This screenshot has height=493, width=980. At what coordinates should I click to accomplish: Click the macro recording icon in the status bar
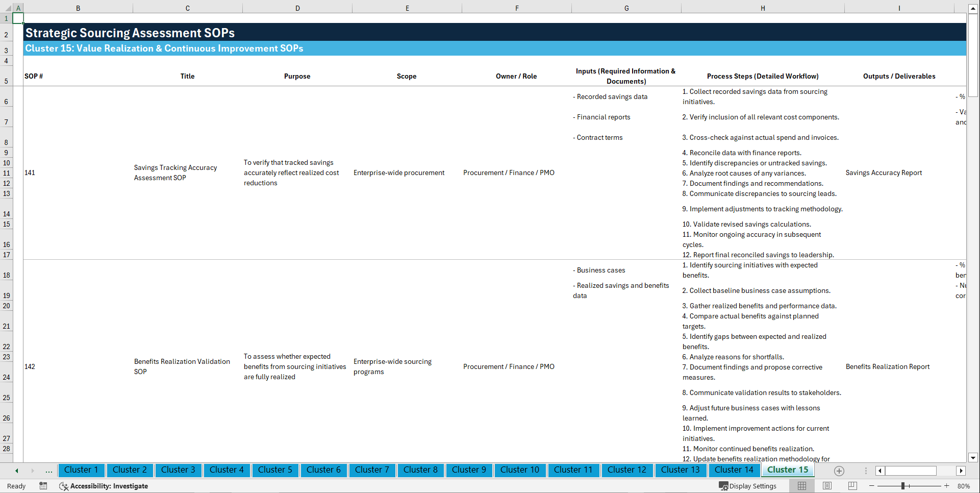(x=43, y=486)
